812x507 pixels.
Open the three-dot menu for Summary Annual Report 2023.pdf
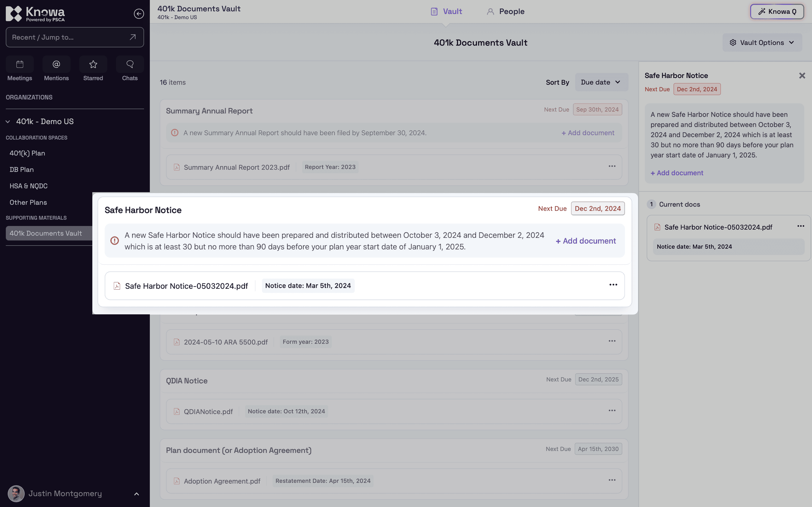pyautogui.click(x=612, y=166)
